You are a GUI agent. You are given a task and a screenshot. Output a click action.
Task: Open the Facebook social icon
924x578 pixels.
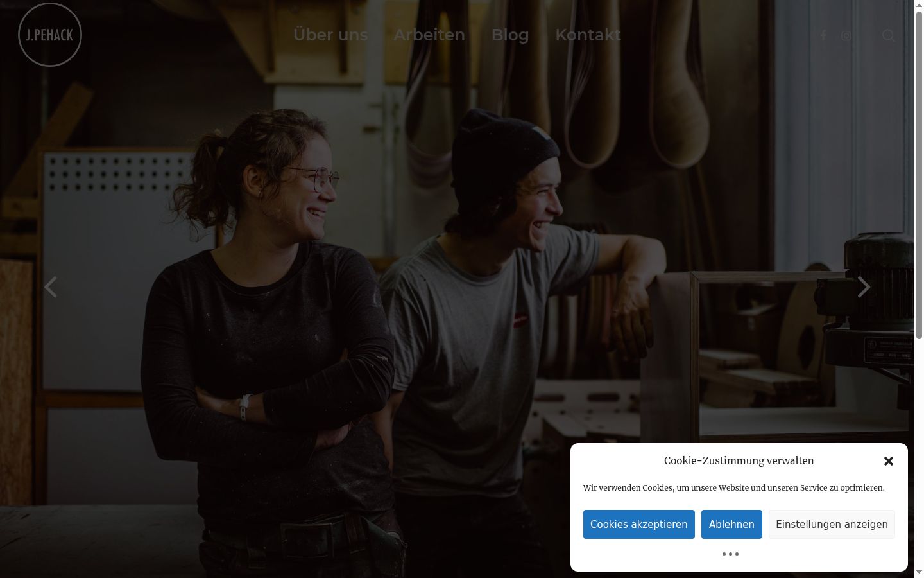click(x=824, y=35)
